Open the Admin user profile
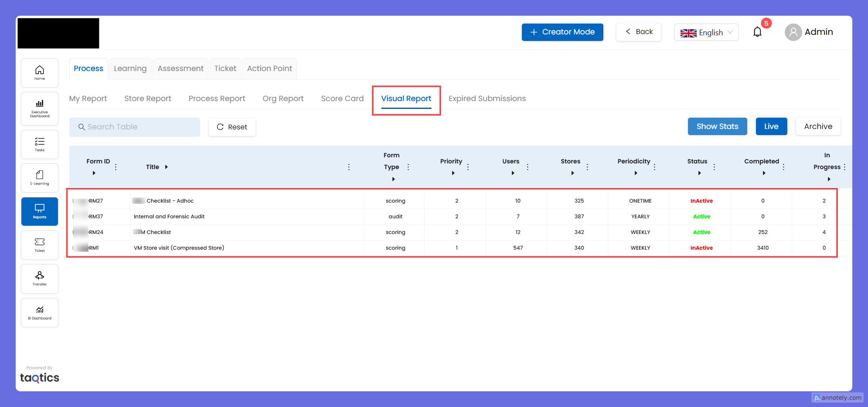The height and width of the screenshot is (407, 868). tap(809, 32)
